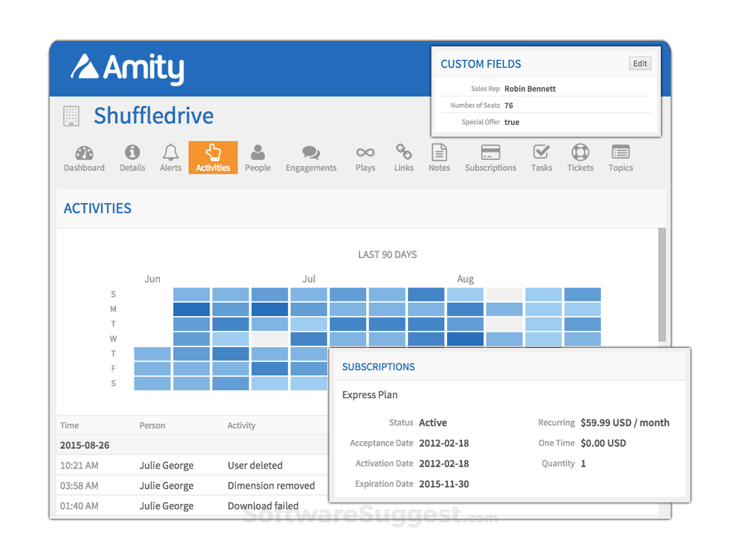Select the 01:40 AM time entry
The image size is (740, 560).
[79, 506]
